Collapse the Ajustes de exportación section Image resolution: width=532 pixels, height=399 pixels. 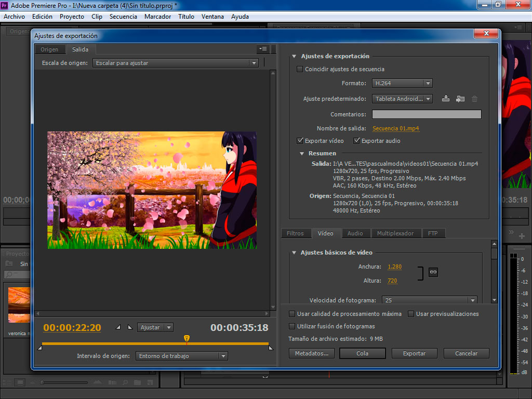coord(294,56)
